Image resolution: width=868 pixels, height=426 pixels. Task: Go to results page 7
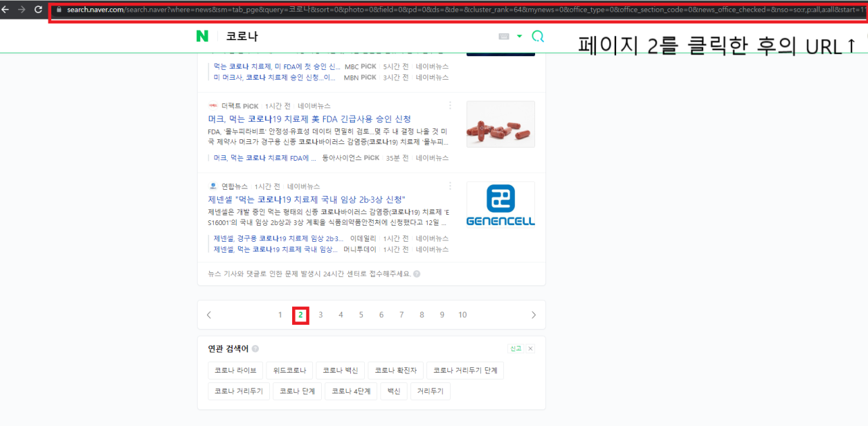401,314
